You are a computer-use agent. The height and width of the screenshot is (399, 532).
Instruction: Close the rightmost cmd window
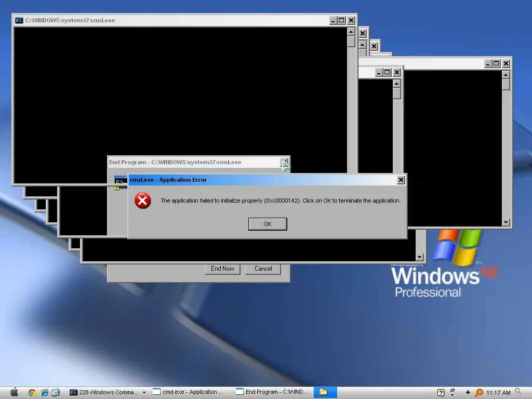(506, 63)
